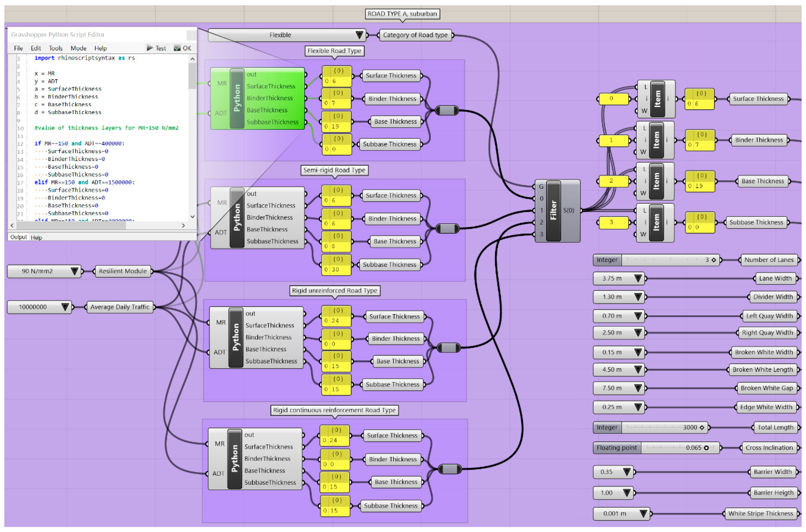Click the yellow index panel showing 0
Image resolution: width=806 pixels, height=532 pixels.
coord(614,99)
